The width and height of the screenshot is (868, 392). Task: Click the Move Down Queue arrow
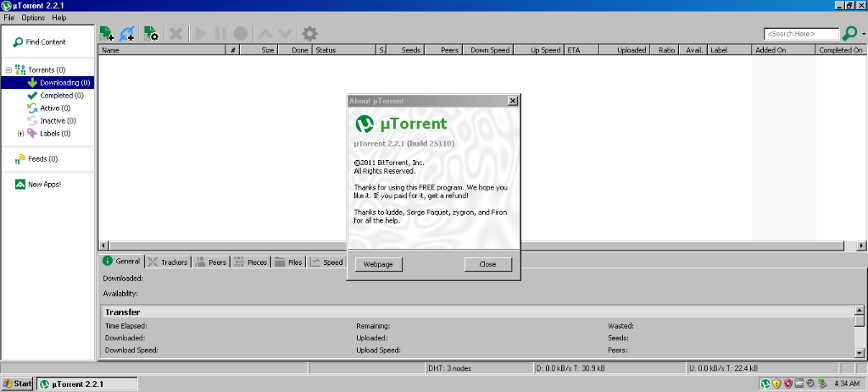(285, 34)
